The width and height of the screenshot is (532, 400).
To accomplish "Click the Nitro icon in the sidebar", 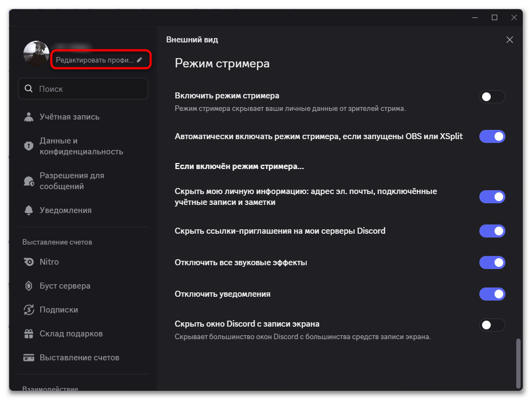I will [x=29, y=262].
